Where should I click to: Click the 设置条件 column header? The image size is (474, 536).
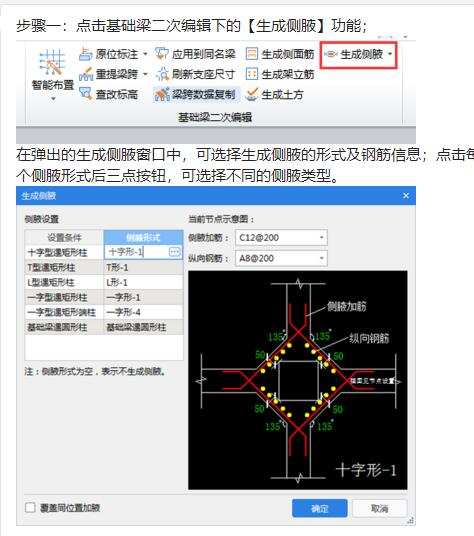point(64,237)
